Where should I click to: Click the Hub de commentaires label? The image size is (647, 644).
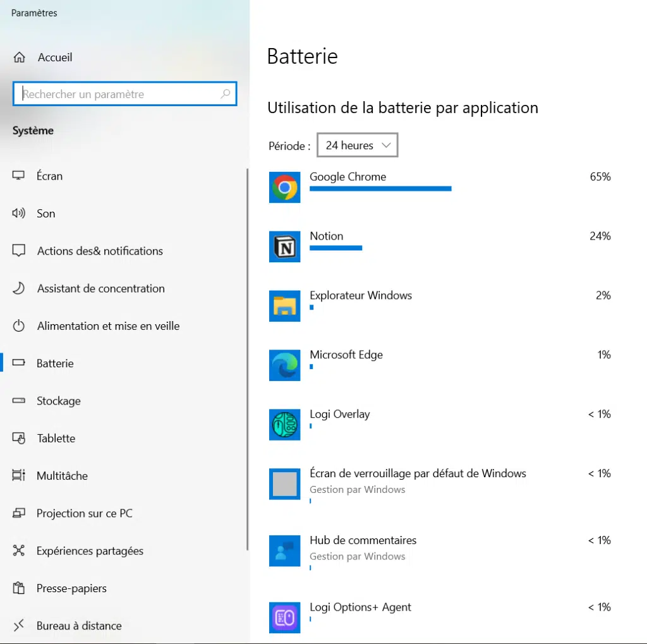coord(363,540)
